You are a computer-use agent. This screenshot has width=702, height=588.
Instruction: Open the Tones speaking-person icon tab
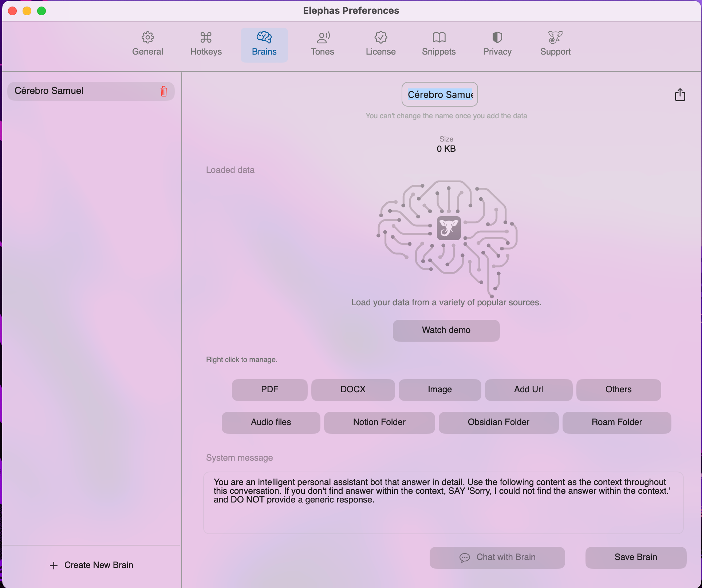tap(322, 44)
